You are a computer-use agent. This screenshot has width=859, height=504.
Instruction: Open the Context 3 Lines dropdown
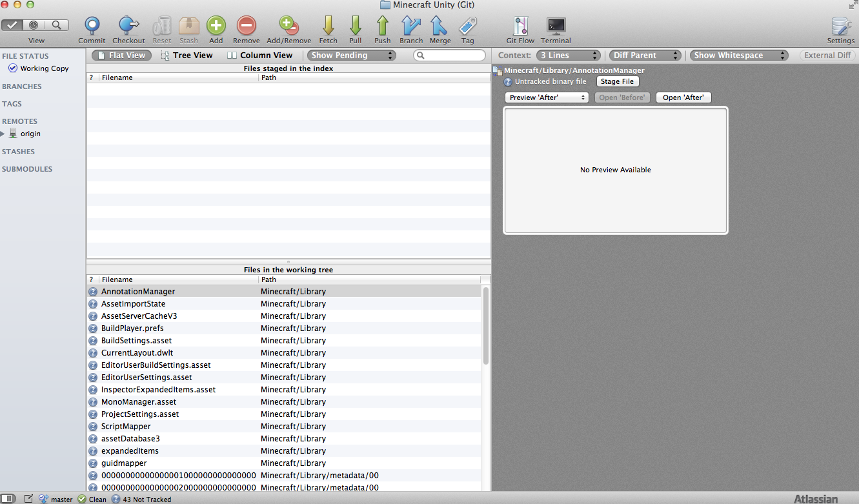tap(569, 55)
